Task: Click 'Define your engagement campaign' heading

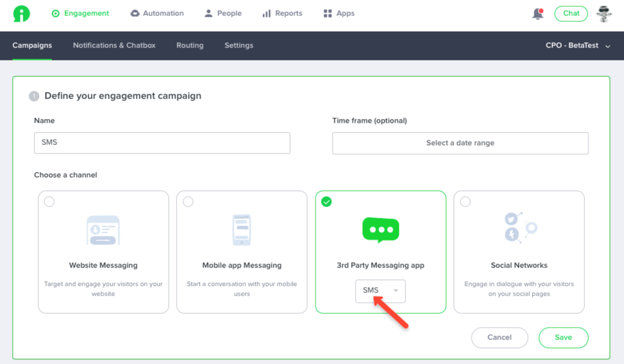Action: click(x=123, y=96)
